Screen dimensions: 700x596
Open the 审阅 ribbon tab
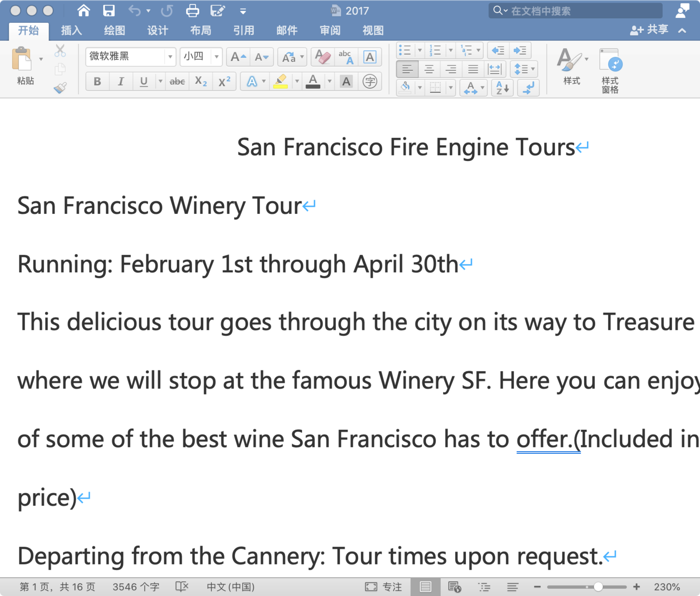click(330, 30)
